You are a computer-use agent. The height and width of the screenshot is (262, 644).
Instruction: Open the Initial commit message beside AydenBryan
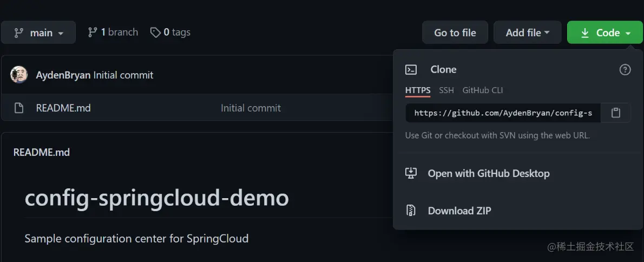tap(123, 75)
